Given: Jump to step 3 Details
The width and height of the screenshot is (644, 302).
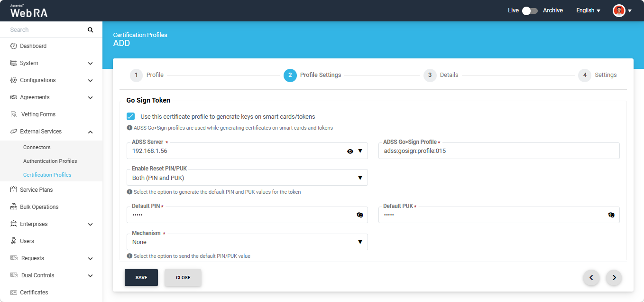Looking at the screenshot, I should click(441, 75).
